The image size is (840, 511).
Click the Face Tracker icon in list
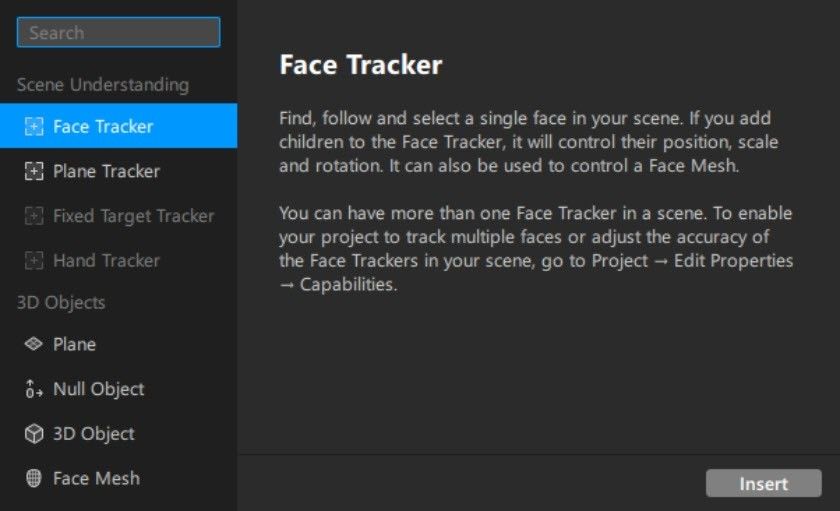pos(34,126)
